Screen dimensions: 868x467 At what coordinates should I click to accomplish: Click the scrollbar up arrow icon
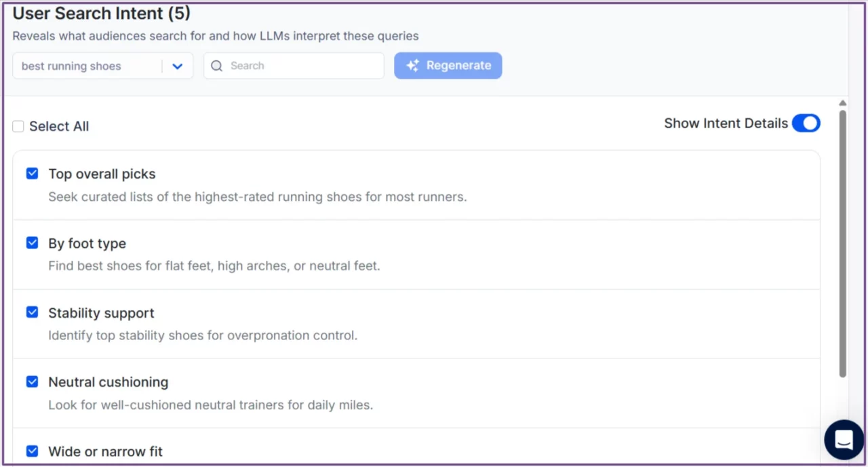point(842,102)
